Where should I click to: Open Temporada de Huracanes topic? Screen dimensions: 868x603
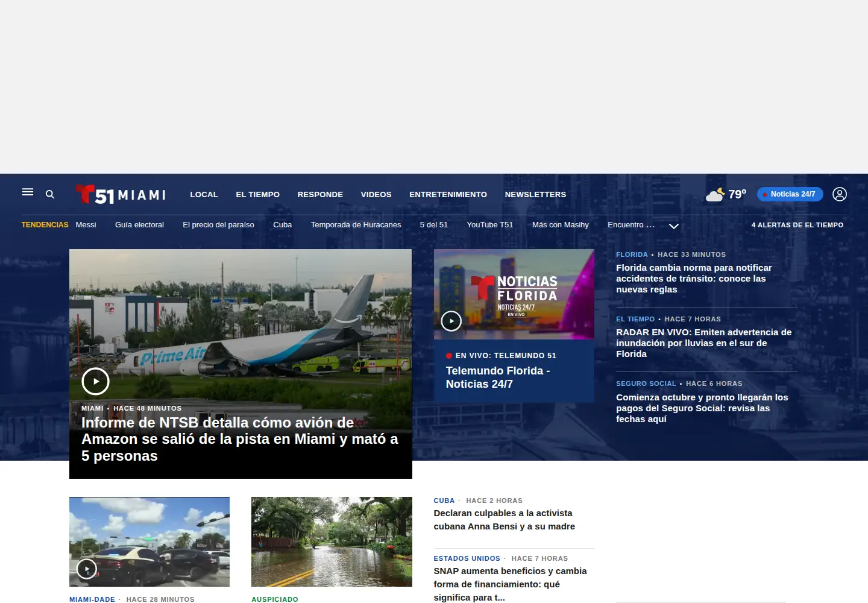356,225
